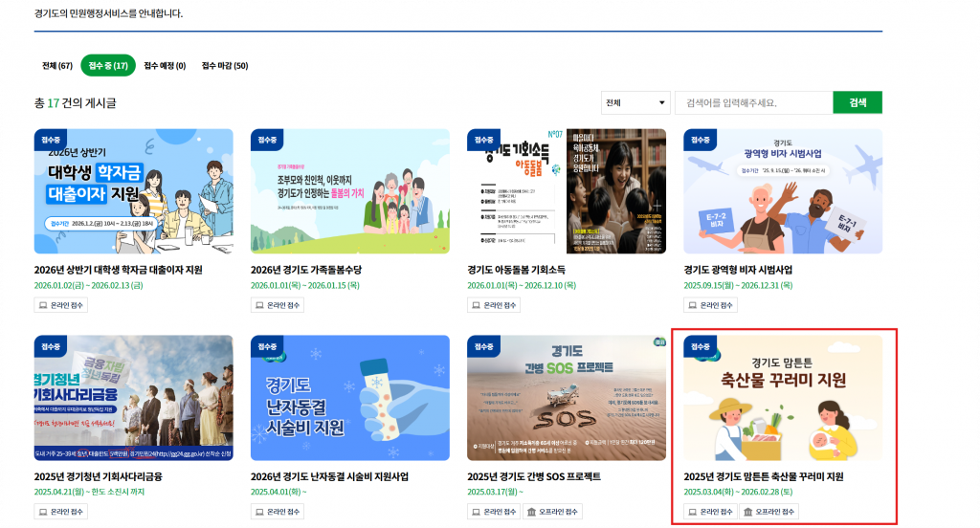Screen dimensions: 980x528
Task: Click date text 2026.01.02(금) ~ 2026.02.13 (금)
Action: pyautogui.click(x=89, y=286)
